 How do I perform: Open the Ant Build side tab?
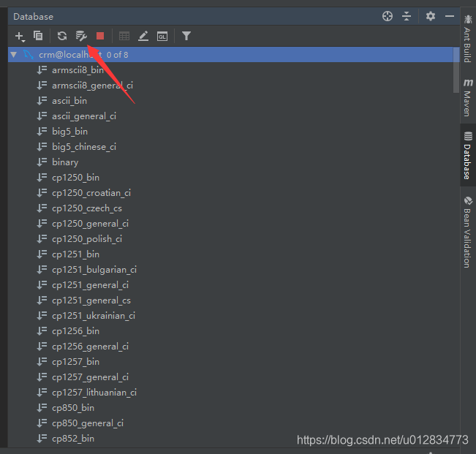(x=468, y=39)
